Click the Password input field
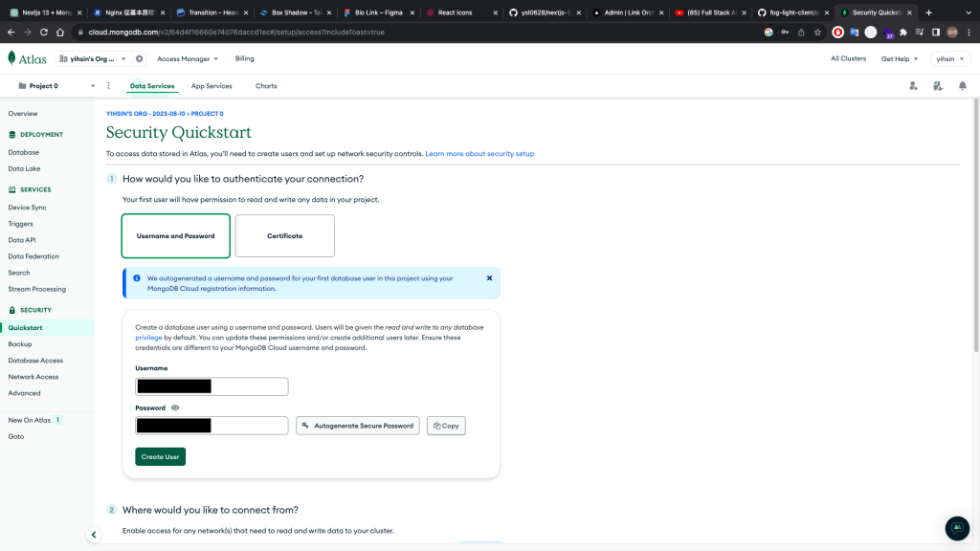Screen dimensions: 980x551 coord(212,426)
